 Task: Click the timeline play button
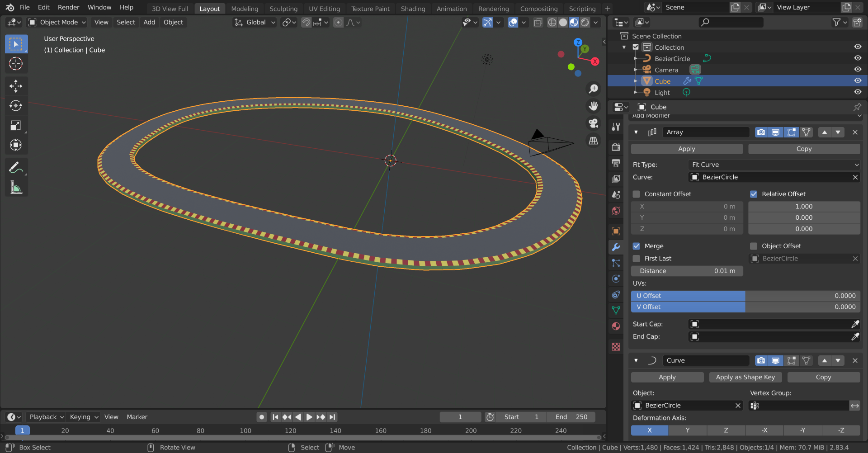(x=309, y=417)
